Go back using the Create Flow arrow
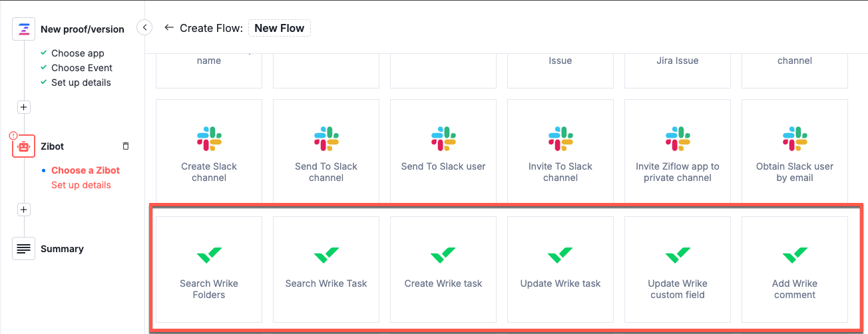Image resolution: width=868 pixels, height=334 pixels. 169,28
